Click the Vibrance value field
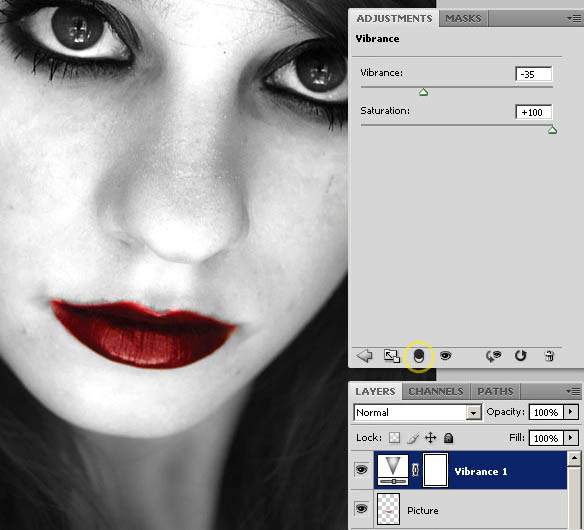This screenshot has width=584, height=530. (534, 74)
